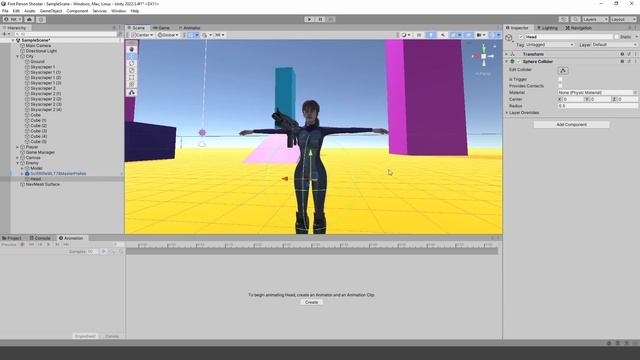The width and height of the screenshot is (640, 360).
Task: Click the Head game object icon in Inspector
Action: [509, 38]
